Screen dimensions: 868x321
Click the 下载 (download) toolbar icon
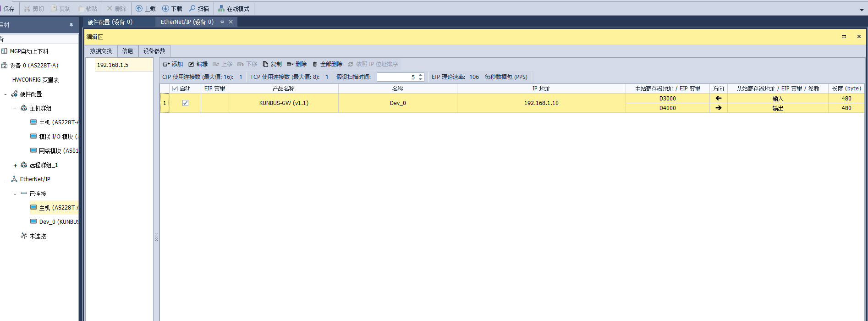pyautogui.click(x=172, y=9)
